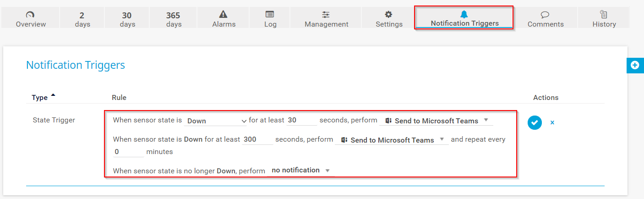This screenshot has width=644, height=199.
Task: Select the Notification Triggers tab
Action: pos(464,18)
